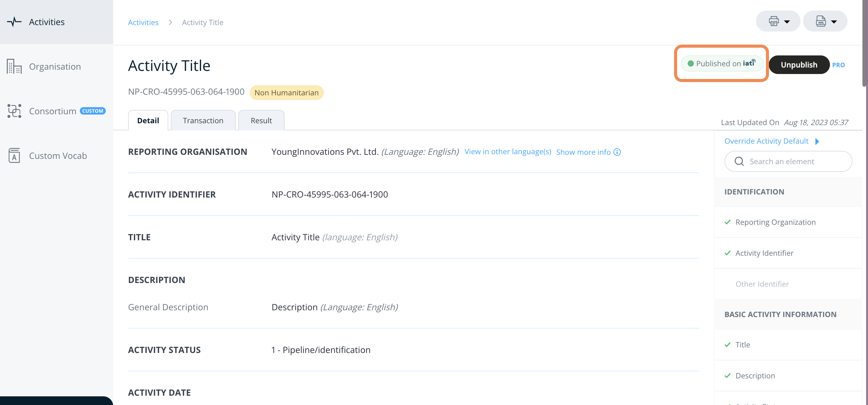Click the Search an element field

click(788, 162)
